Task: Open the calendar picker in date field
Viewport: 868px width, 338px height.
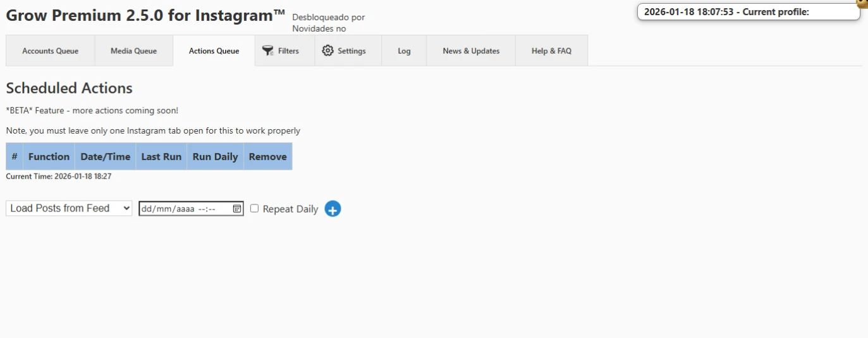Action: pos(237,209)
